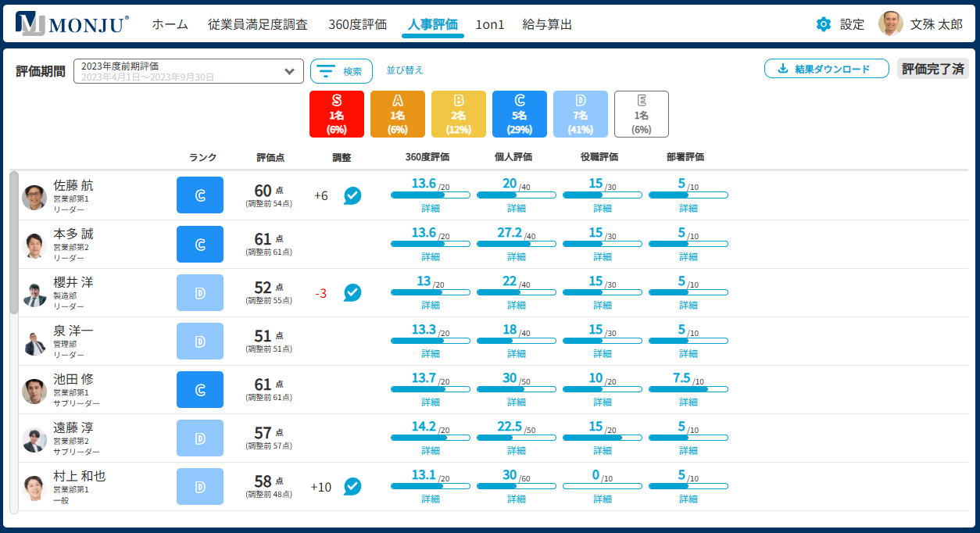Filter by the orange A rank tile
This screenshot has width=980, height=533.
tap(398, 114)
